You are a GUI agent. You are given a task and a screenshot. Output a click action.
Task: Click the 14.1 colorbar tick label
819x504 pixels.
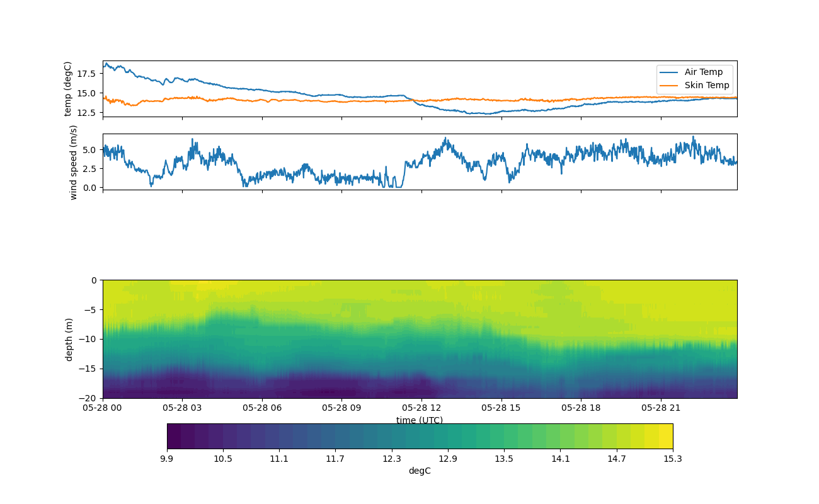(x=560, y=459)
